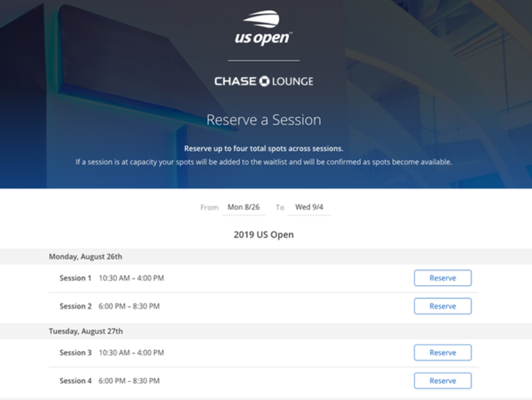This screenshot has height=400, width=532.
Task: Click the 'To' label
Action: click(x=280, y=207)
